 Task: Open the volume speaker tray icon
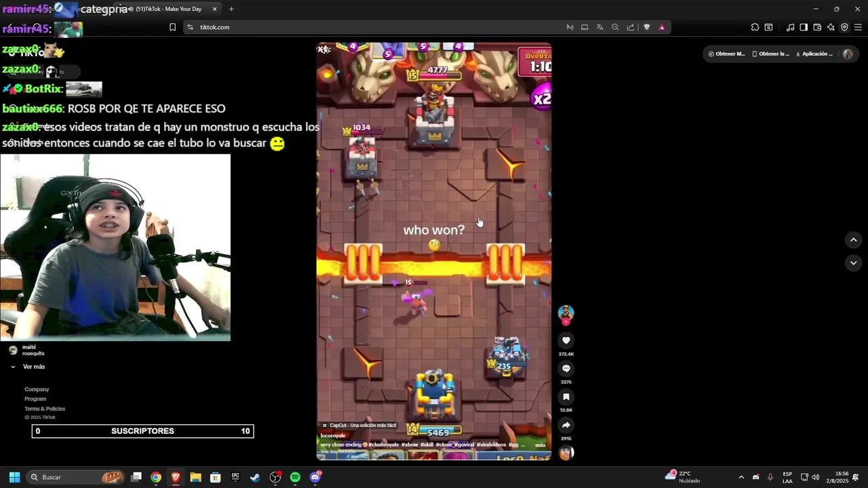816,477
